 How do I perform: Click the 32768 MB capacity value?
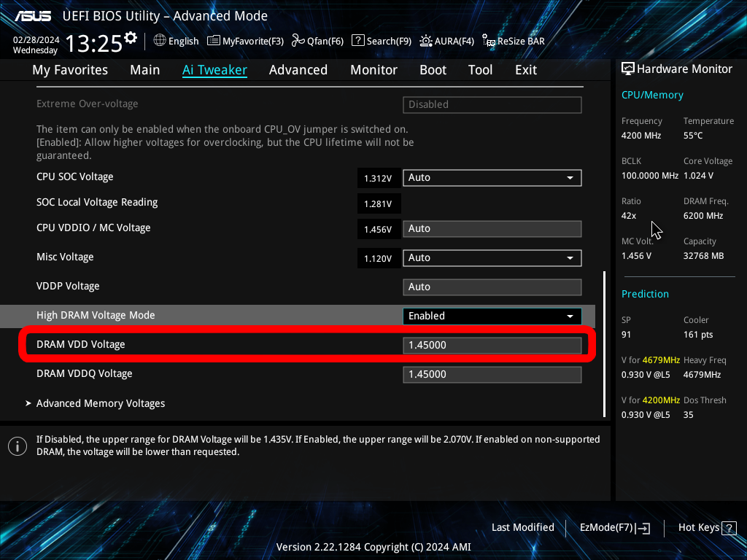click(x=704, y=256)
